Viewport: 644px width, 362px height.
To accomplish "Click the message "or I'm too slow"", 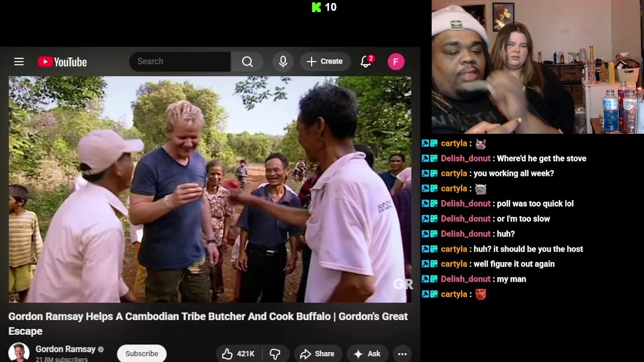I will (523, 219).
